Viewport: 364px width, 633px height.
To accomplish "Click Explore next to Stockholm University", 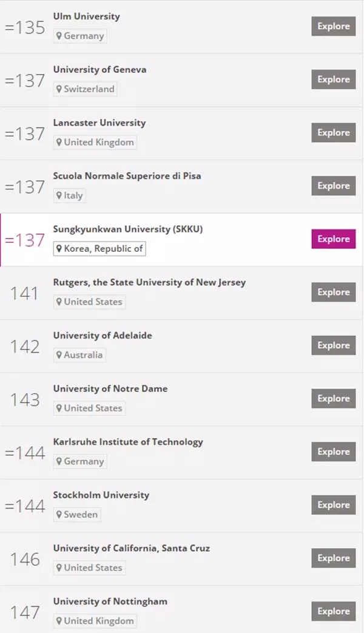I will coord(333,504).
